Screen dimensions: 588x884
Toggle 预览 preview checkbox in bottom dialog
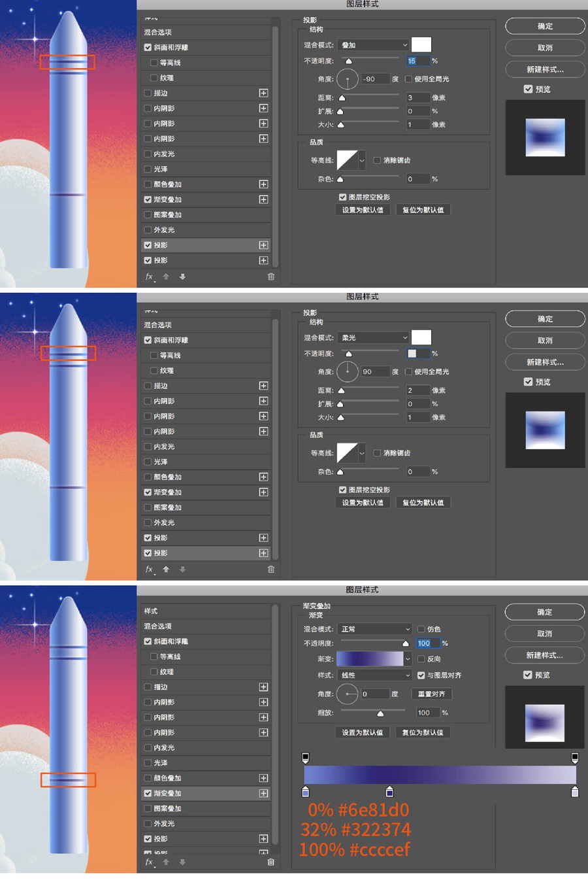tap(527, 675)
